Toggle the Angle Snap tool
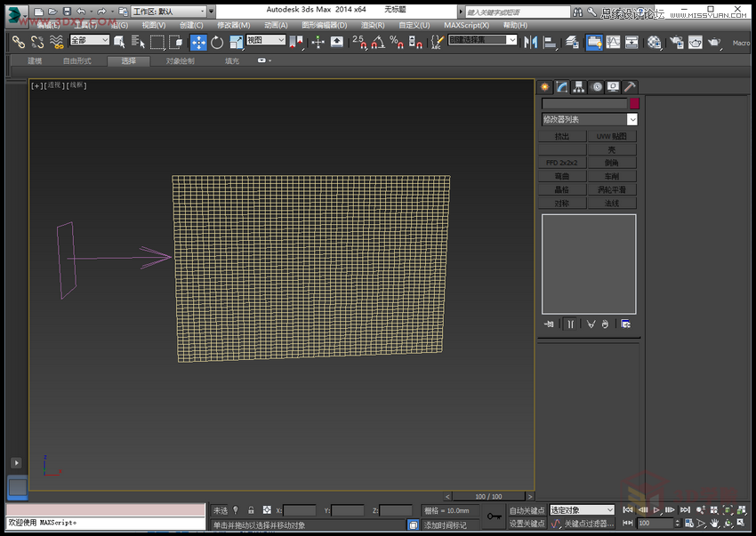 [380, 42]
